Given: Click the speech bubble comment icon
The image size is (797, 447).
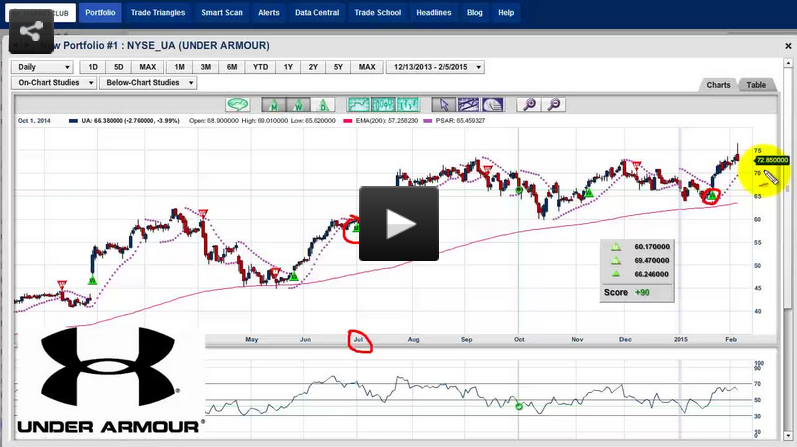Looking at the screenshot, I should [x=237, y=105].
